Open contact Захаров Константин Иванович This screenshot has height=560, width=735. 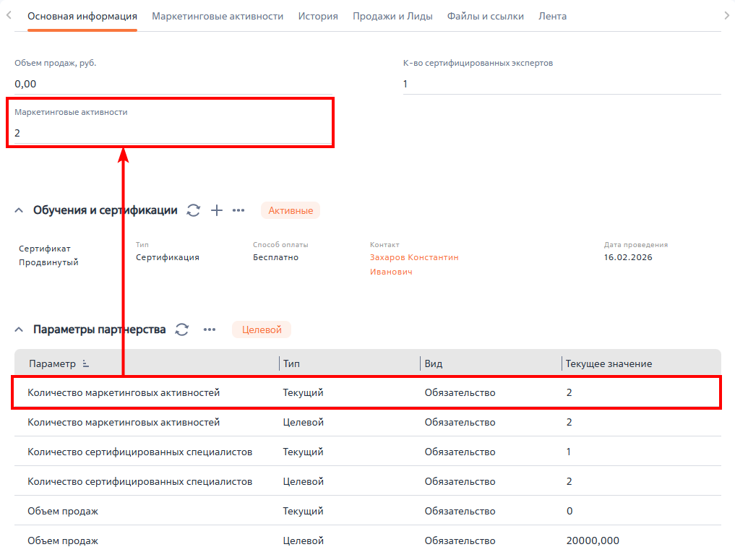click(x=413, y=257)
